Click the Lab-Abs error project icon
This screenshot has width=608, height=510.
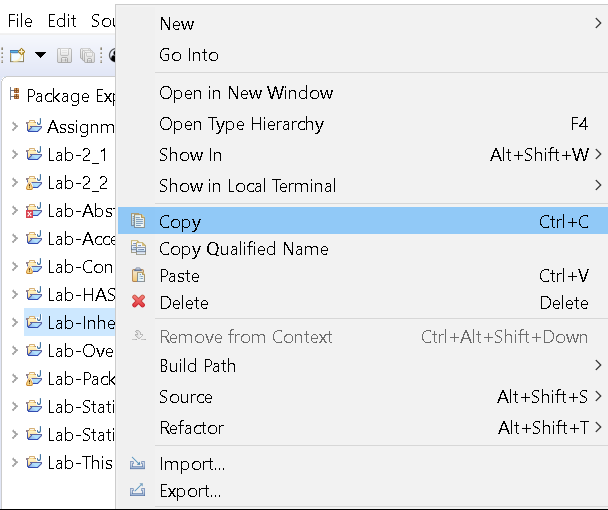coord(34,211)
